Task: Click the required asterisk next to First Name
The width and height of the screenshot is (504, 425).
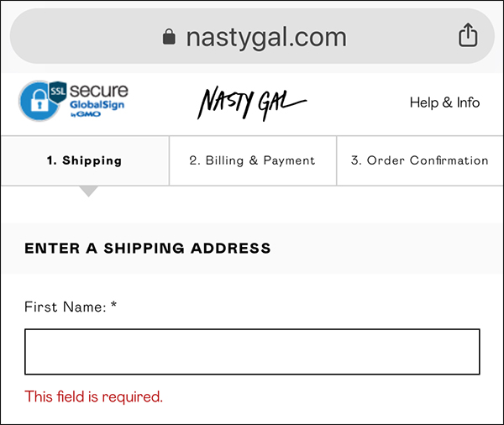Action: (113, 307)
